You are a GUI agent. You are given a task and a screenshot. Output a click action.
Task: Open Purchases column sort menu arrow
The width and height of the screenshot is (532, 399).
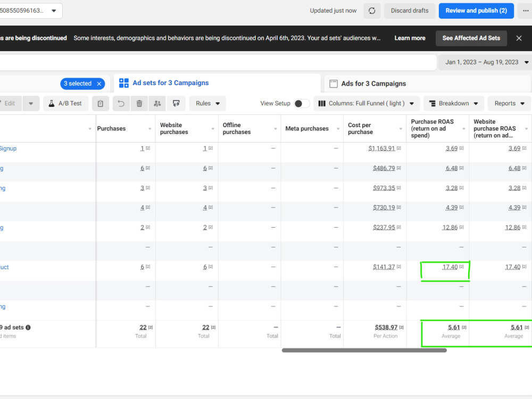pos(149,129)
